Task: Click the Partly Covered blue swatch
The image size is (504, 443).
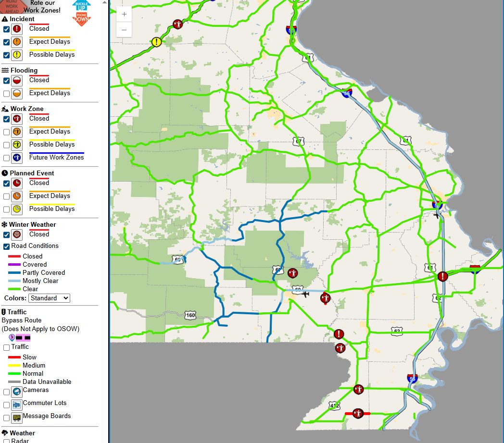Action: pyautogui.click(x=14, y=273)
